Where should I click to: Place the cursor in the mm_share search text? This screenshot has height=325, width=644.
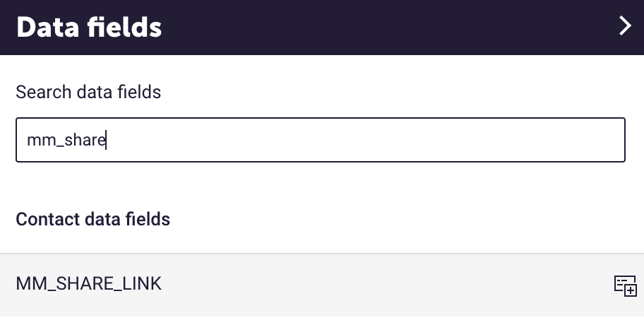click(66, 140)
